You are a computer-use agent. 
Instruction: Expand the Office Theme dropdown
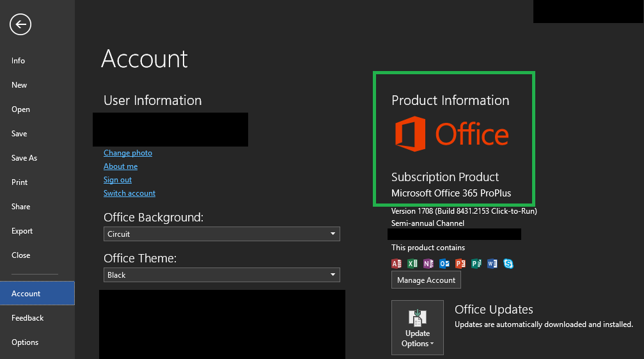coord(222,275)
